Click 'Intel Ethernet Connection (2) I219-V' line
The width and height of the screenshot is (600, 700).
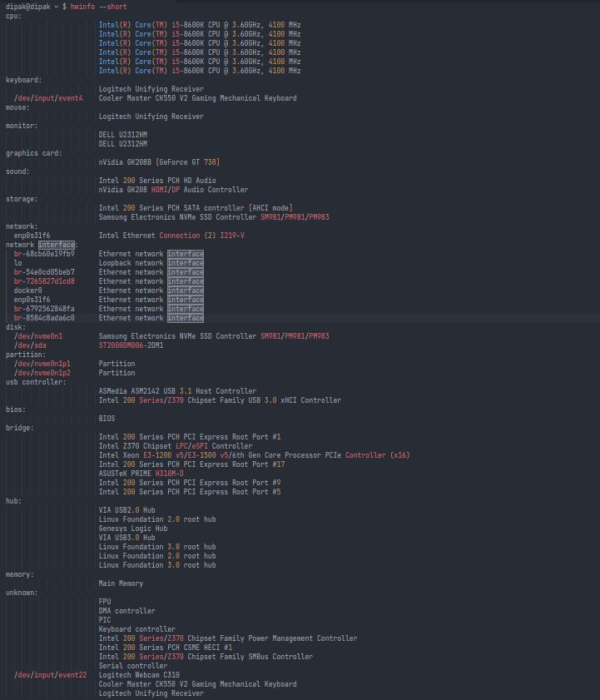coord(171,236)
